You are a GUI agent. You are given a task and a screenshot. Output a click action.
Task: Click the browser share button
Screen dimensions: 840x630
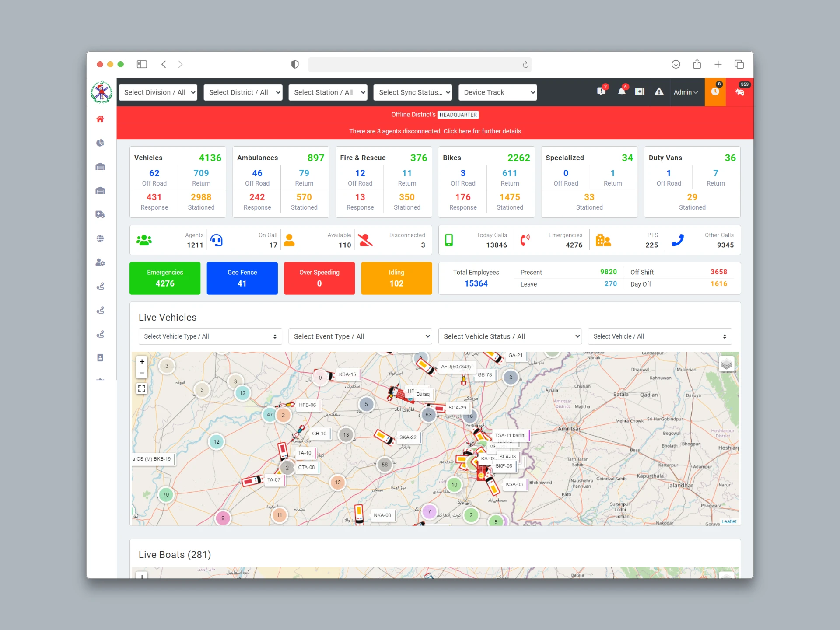click(x=697, y=64)
